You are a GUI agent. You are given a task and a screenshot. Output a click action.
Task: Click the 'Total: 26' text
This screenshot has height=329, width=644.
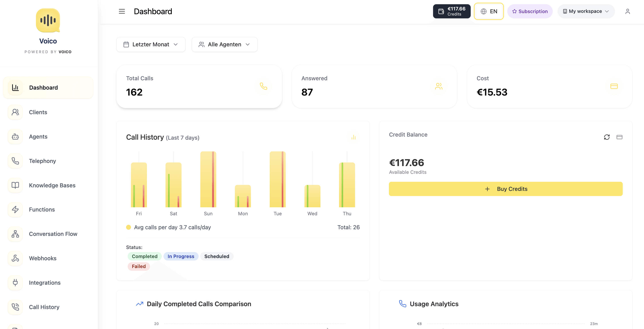349,227
